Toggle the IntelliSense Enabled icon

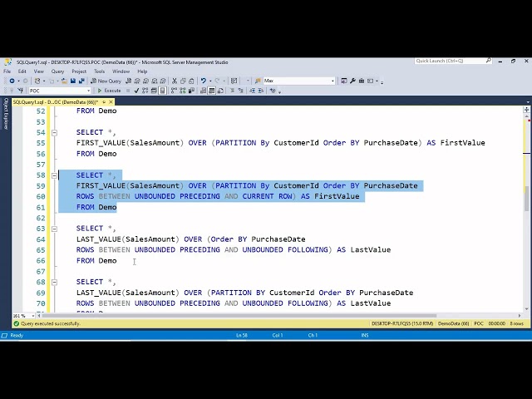point(163,91)
